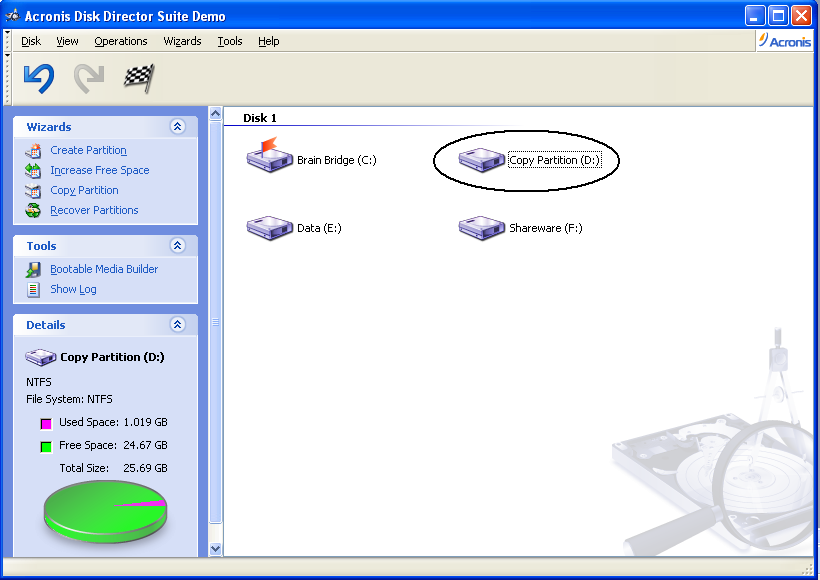Open the Show Log link
This screenshot has height=580, width=820.
pyautogui.click(x=73, y=289)
